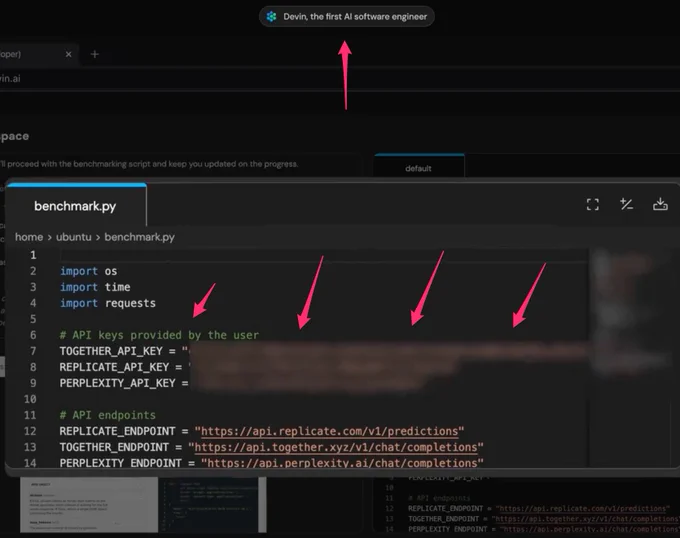Image resolution: width=680 pixels, height=538 pixels.
Task: Download benchmark.py with the download icon
Action: click(660, 204)
